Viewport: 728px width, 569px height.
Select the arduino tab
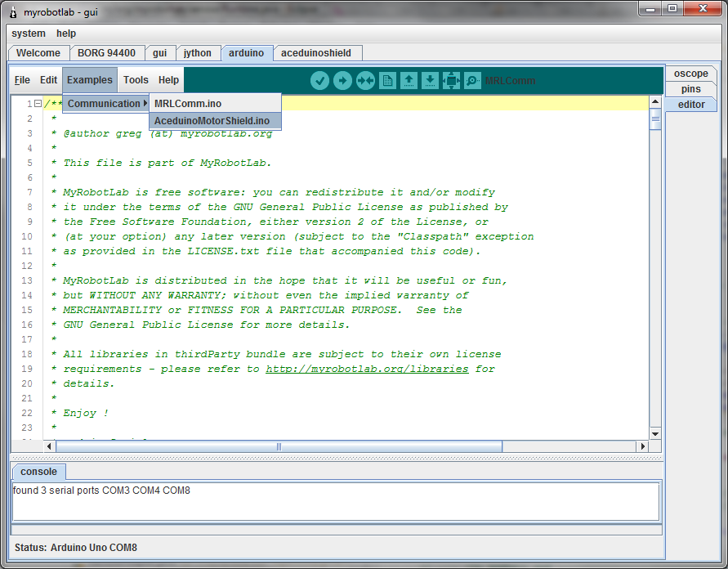click(x=246, y=53)
